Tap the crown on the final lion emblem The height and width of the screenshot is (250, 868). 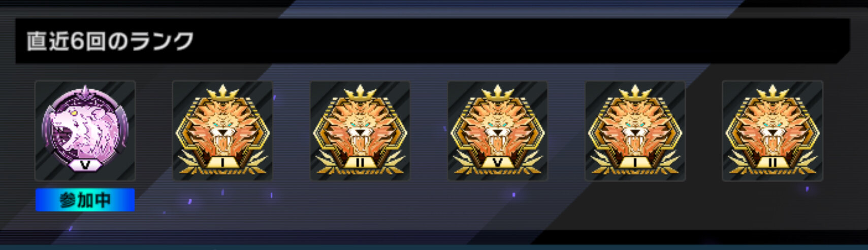pyautogui.click(x=773, y=93)
